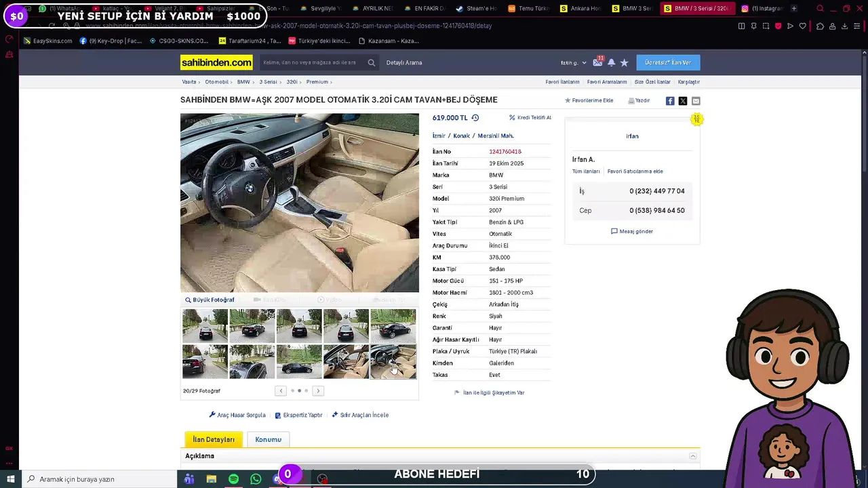Screen dimensions: 868x488
Task: Click the Otomobil breadcrumb link
Action: (x=217, y=81)
